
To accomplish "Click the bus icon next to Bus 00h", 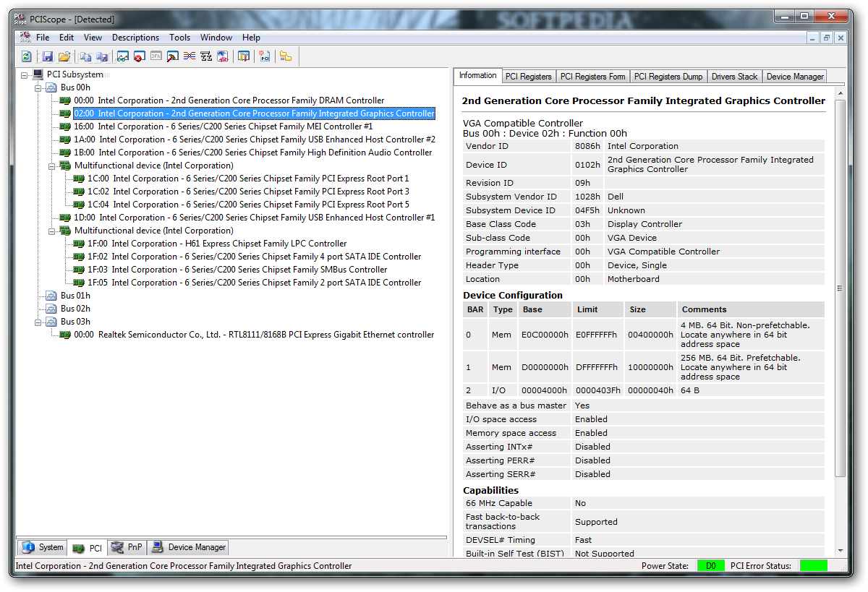I will coord(51,87).
